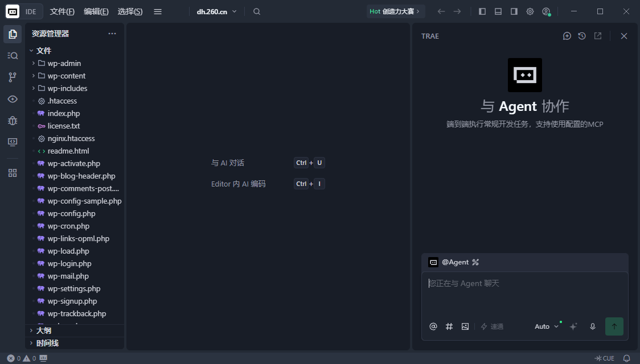Open the user account avatar
Image resolution: width=640 pixels, height=364 pixels.
coord(546,11)
